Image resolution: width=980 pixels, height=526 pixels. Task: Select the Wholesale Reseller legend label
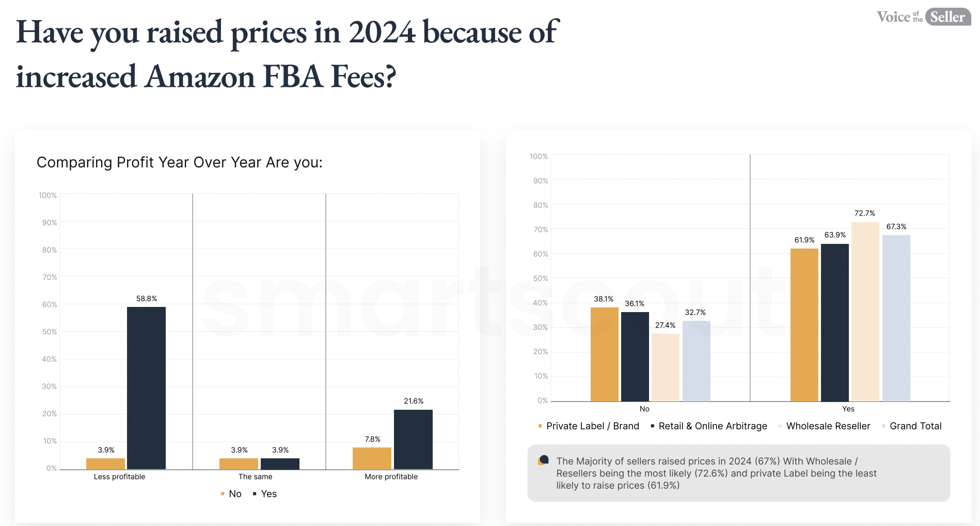point(828,426)
